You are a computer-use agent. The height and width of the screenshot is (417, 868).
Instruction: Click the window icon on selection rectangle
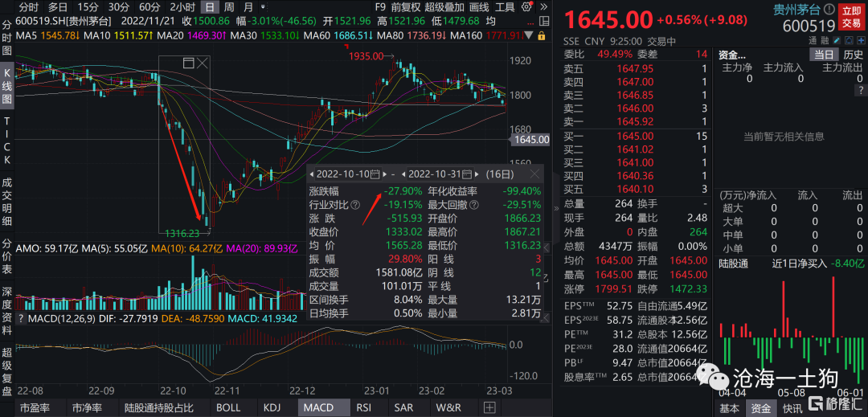point(188,63)
